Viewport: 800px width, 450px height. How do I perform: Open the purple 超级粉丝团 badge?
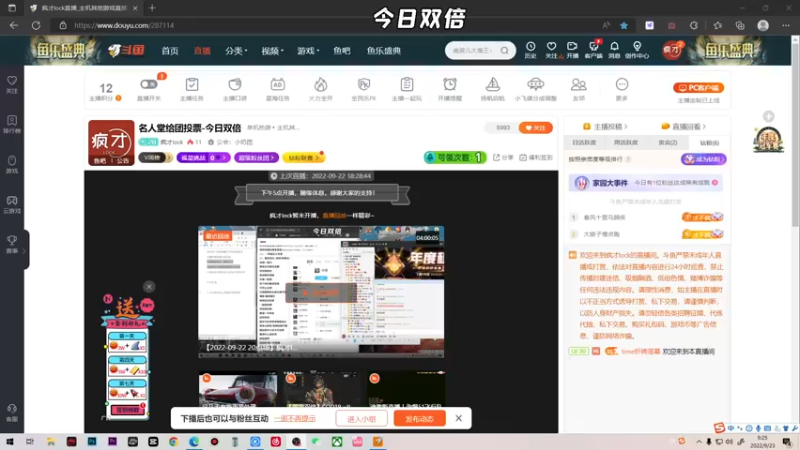point(256,158)
